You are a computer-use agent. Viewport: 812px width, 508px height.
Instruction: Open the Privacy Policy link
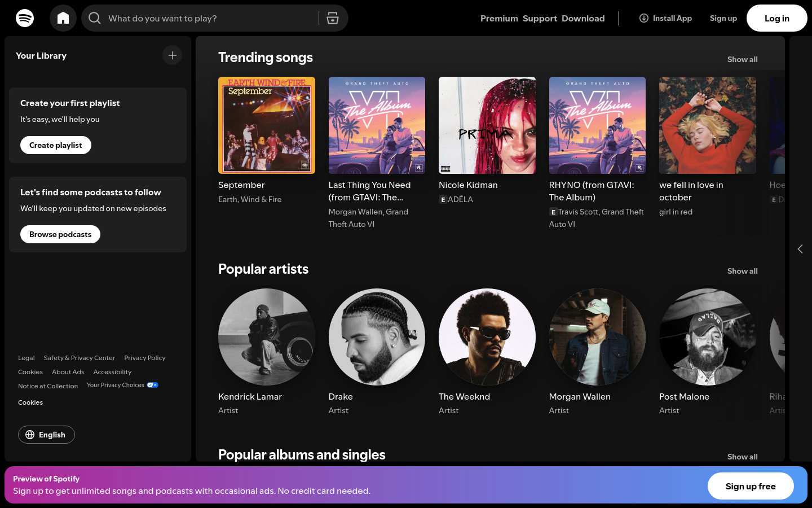click(145, 358)
